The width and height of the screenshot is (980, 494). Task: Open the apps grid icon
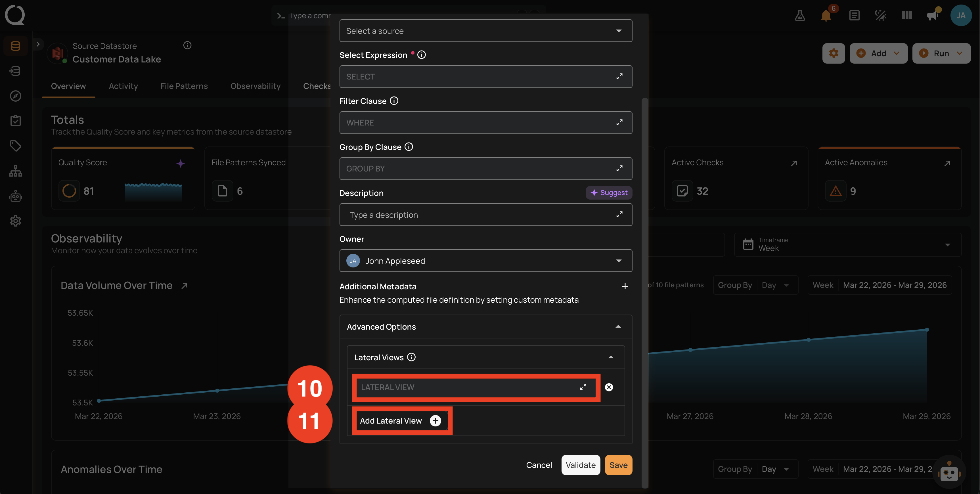pyautogui.click(x=907, y=16)
